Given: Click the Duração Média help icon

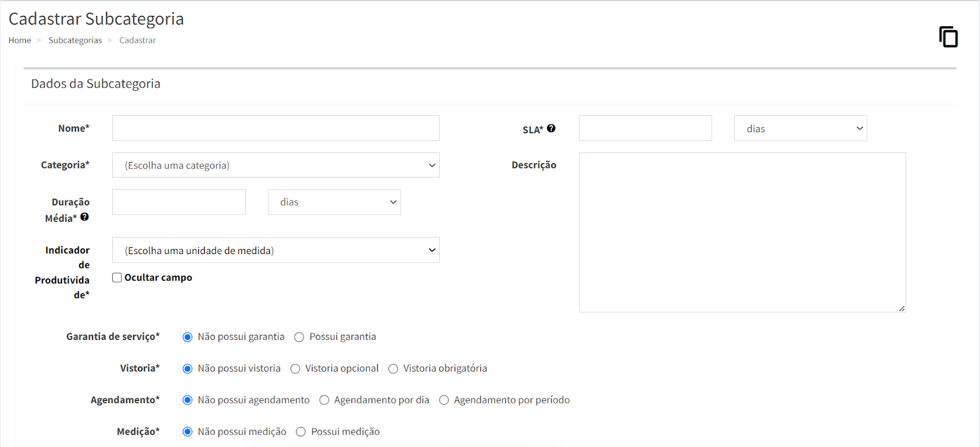Looking at the screenshot, I should click(x=85, y=217).
